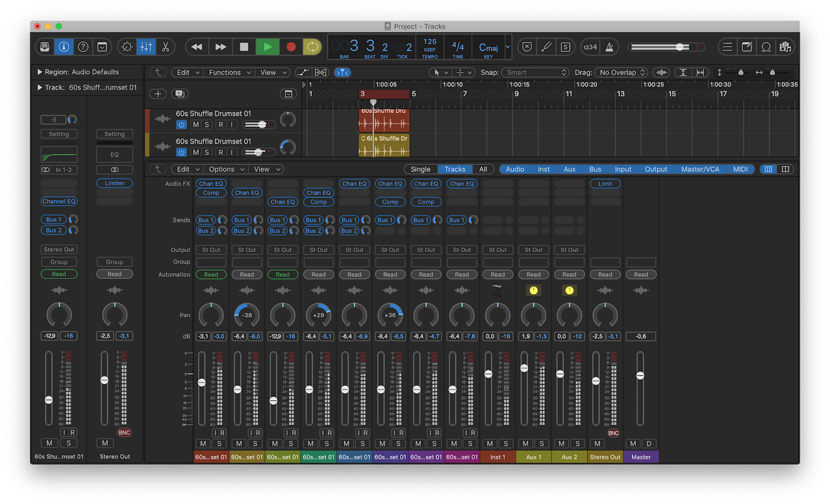Toggle the MIDI channel strip filter

(x=740, y=169)
